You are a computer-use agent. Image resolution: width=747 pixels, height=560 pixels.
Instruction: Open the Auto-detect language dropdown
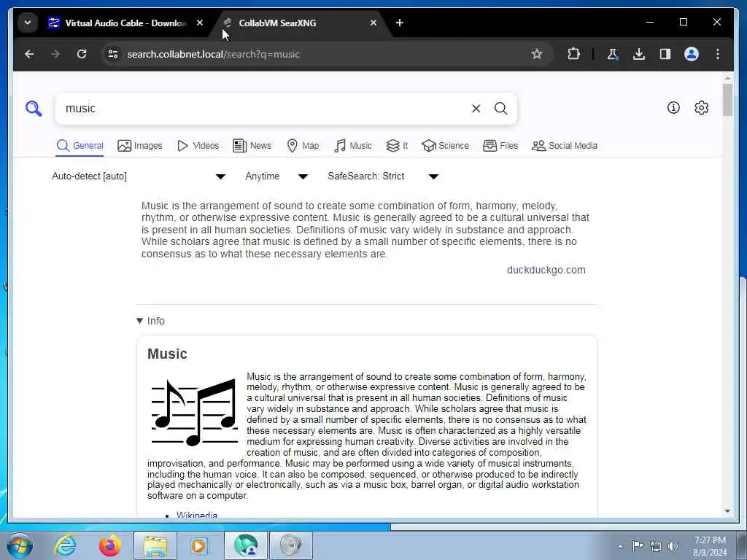pos(139,176)
